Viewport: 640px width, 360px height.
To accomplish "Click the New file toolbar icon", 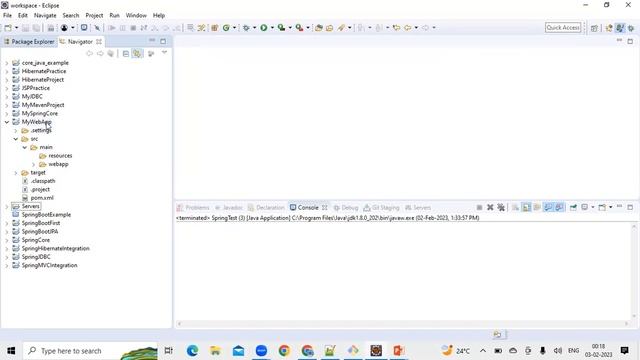I will coord(8,28).
